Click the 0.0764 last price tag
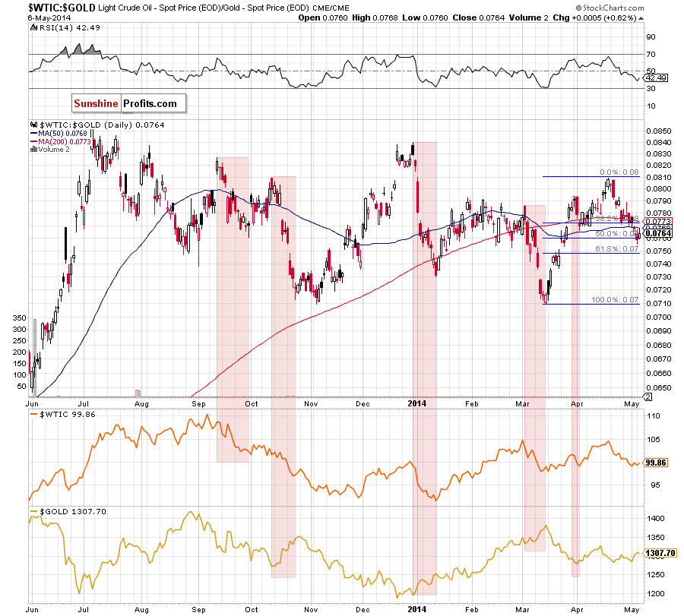This screenshot has height=616, width=684. click(659, 234)
